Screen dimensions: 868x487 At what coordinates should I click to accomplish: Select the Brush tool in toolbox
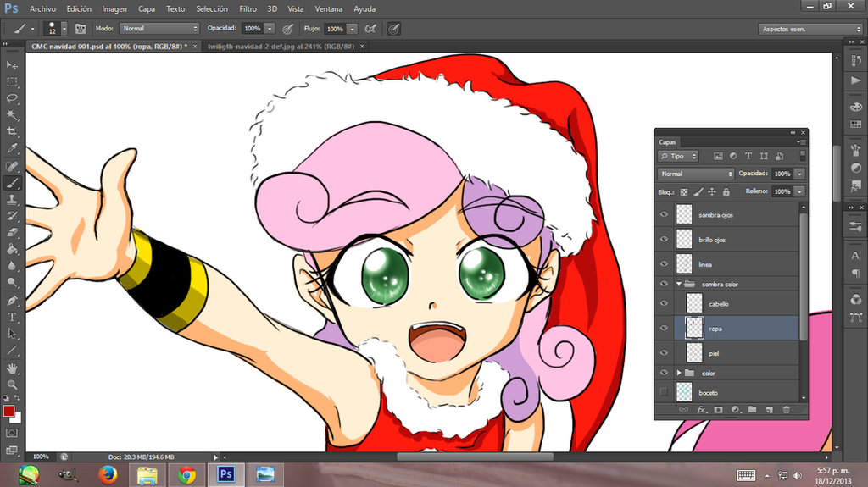(x=12, y=183)
